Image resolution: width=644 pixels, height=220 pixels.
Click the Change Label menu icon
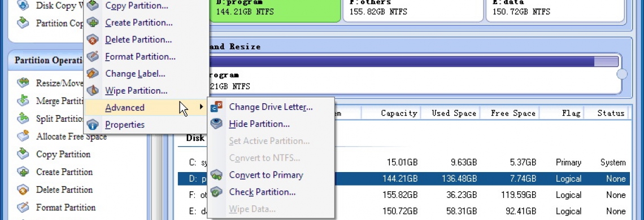point(93,73)
